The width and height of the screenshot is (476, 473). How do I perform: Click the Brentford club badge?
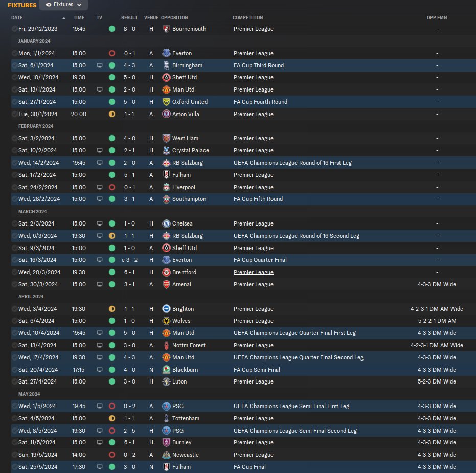[x=166, y=272]
